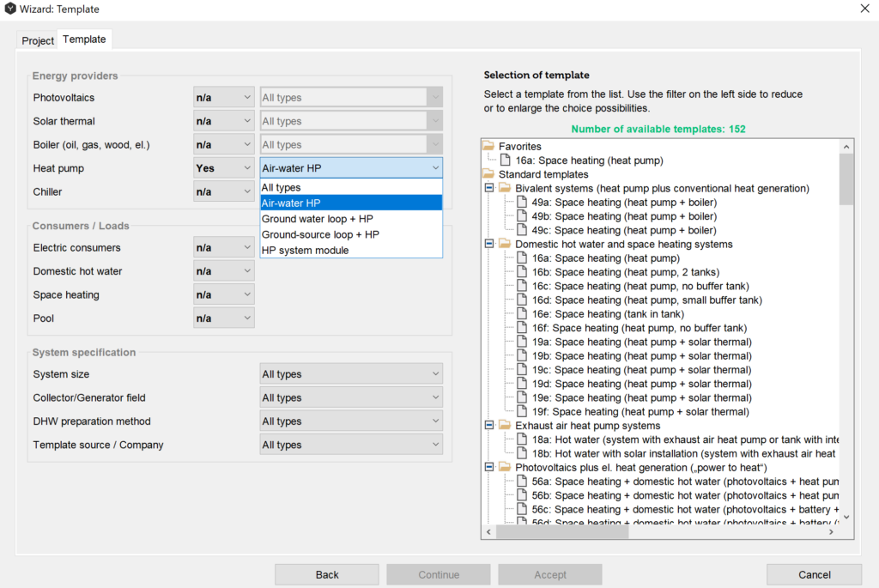Screen dimensions: 879x588
Task: Click document icon of template 49a
Action: [x=522, y=203]
